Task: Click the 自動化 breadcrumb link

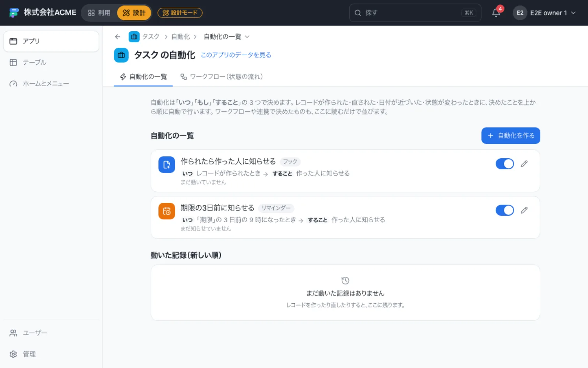Action: pos(180,37)
